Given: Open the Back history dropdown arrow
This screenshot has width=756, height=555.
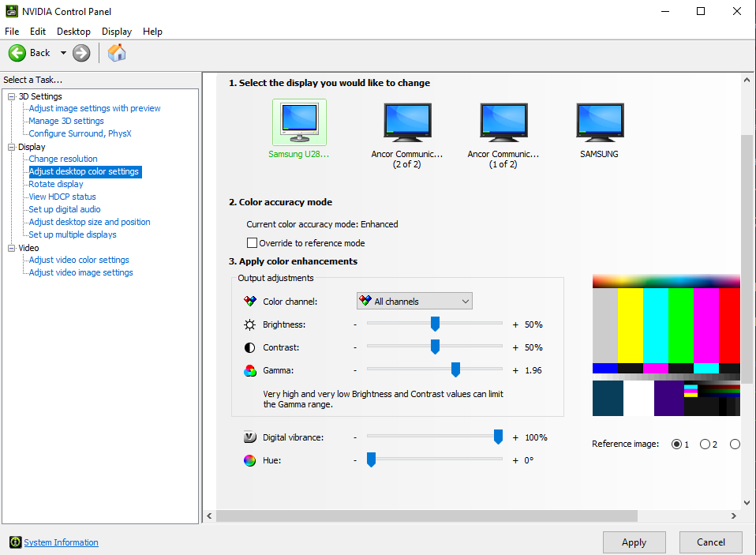Looking at the screenshot, I should pos(63,53).
